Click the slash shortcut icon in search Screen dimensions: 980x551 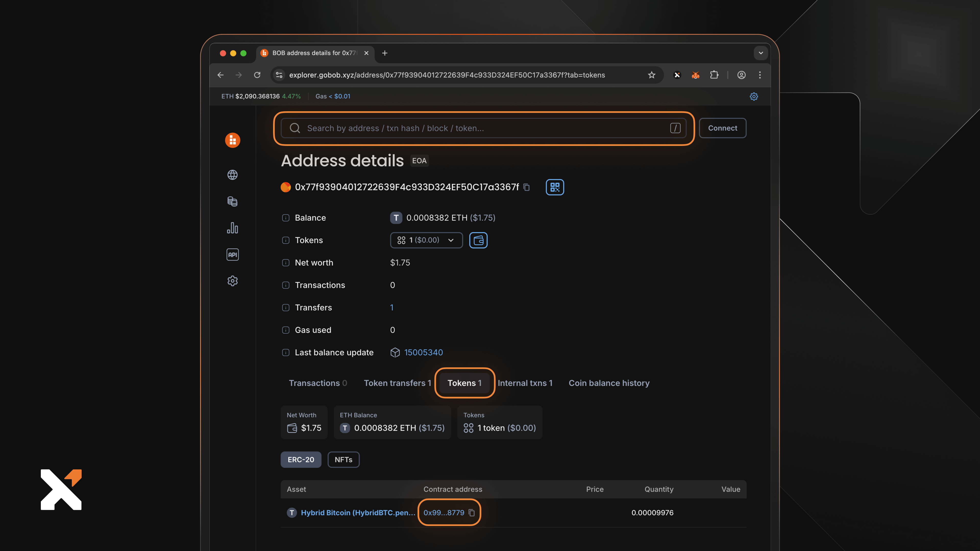[675, 128]
